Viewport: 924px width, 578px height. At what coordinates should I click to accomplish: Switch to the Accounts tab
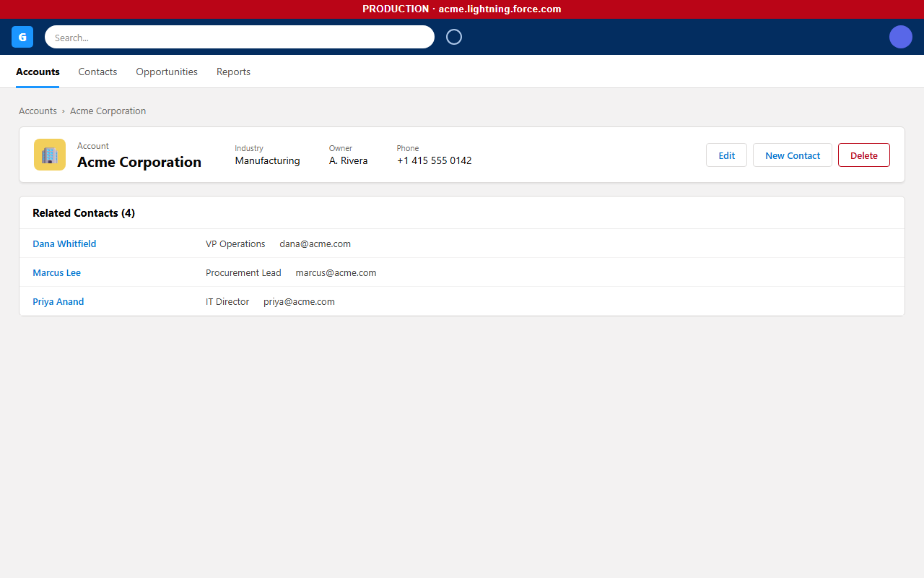38,72
